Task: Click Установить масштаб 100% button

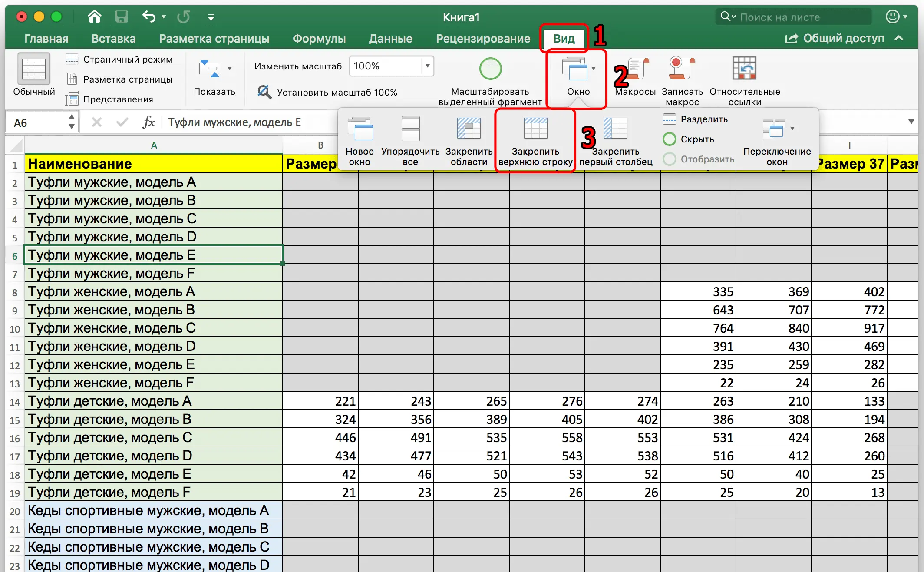Action: pyautogui.click(x=327, y=92)
